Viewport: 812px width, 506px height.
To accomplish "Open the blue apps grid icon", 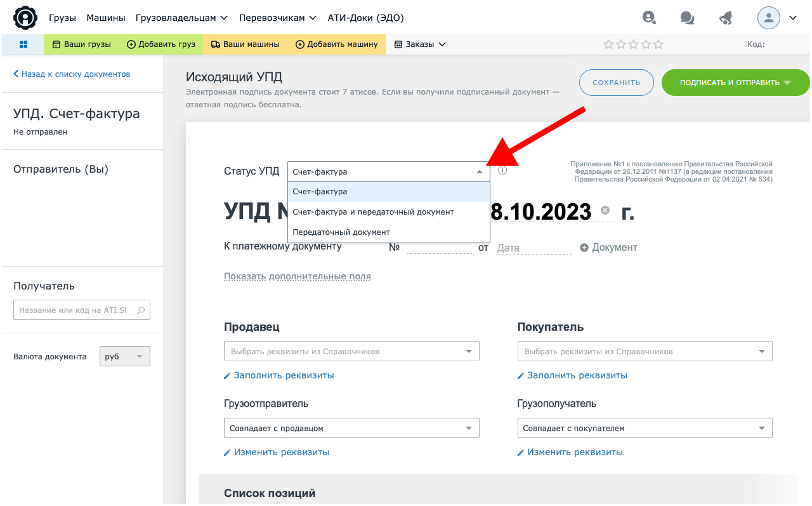I will 23,44.
